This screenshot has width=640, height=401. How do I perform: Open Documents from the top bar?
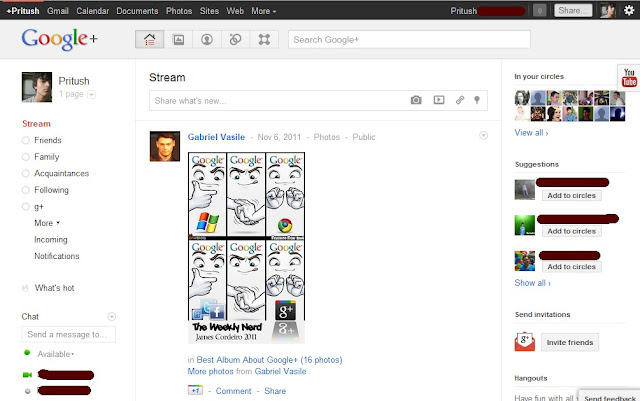(x=137, y=11)
